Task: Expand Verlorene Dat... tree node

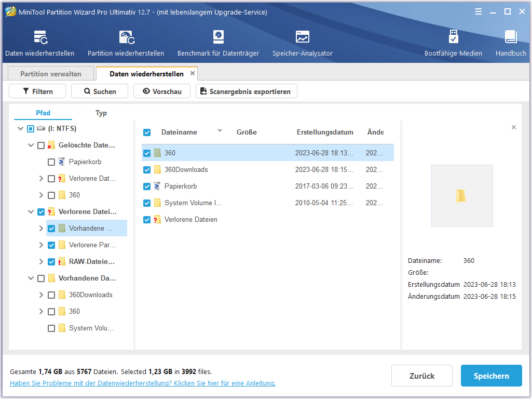Action: click(x=41, y=178)
